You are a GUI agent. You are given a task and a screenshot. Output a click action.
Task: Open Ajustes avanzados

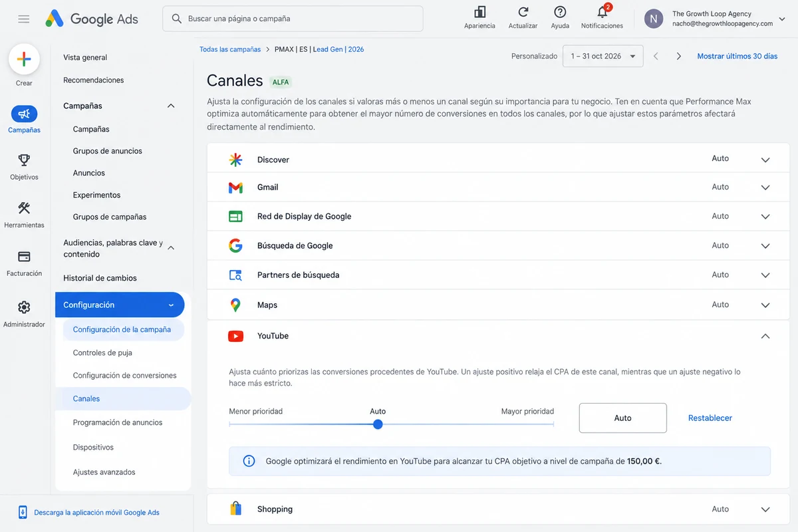104,472
